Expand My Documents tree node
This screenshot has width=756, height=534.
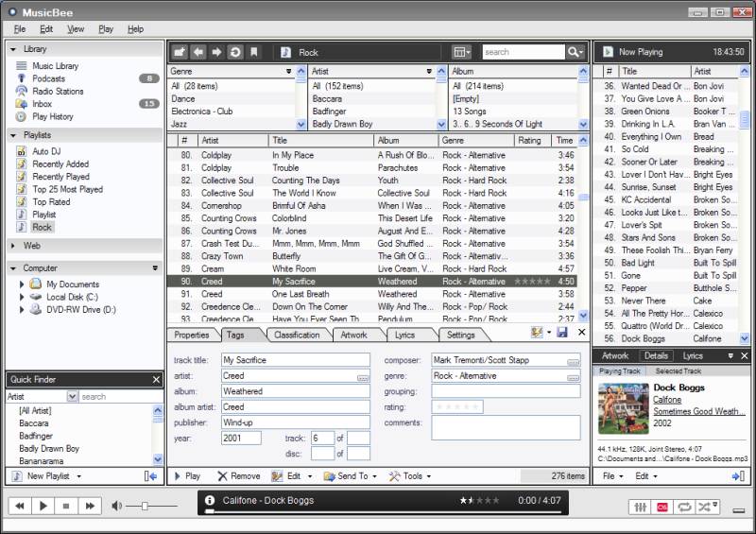click(22, 284)
